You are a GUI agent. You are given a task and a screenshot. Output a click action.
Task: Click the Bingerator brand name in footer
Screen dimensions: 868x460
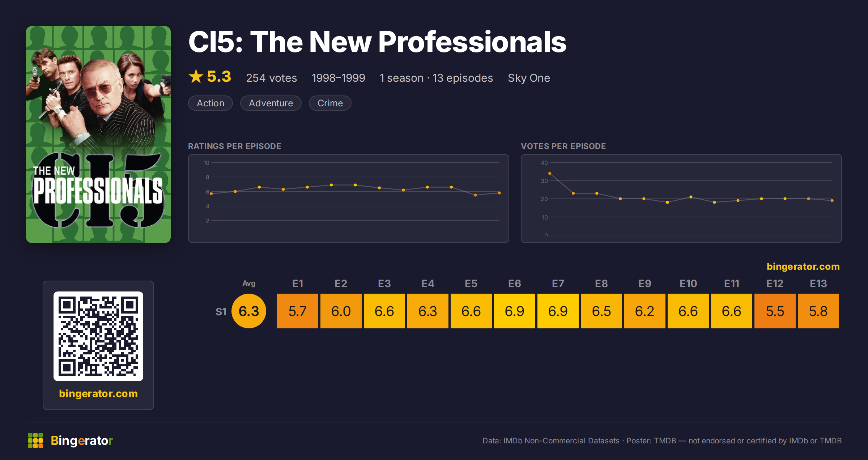point(82,440)
